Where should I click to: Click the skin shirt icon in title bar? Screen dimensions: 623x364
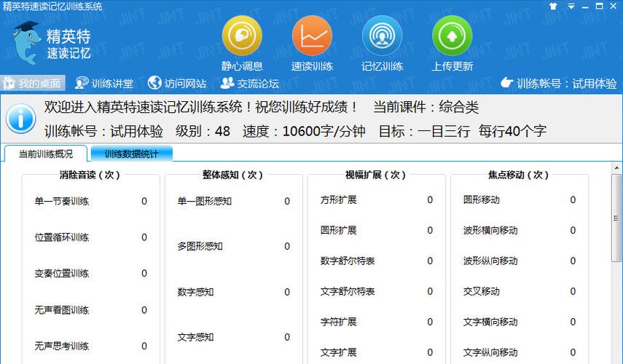tap(553, 7)
